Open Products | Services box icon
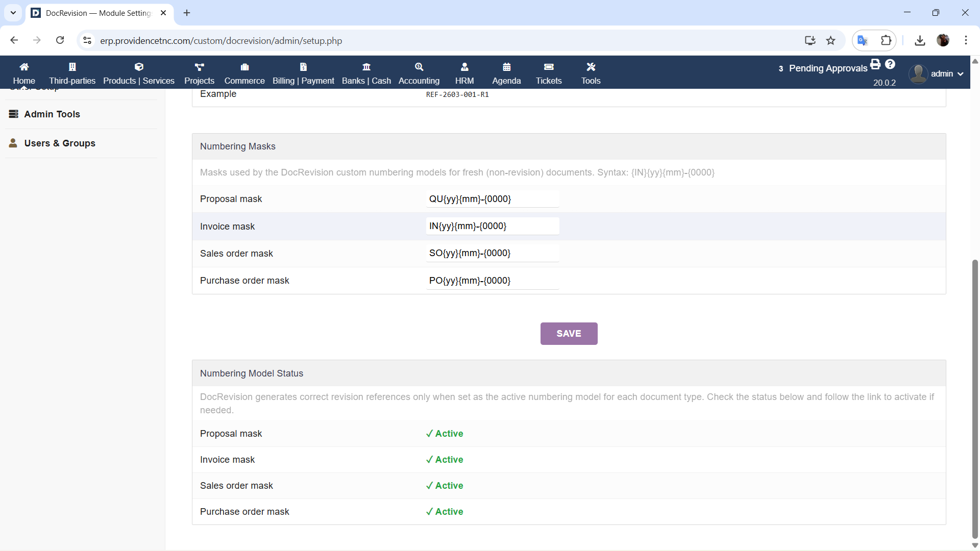Image resolution: width=980 pixels, height=551 pixels. (139, 67)
